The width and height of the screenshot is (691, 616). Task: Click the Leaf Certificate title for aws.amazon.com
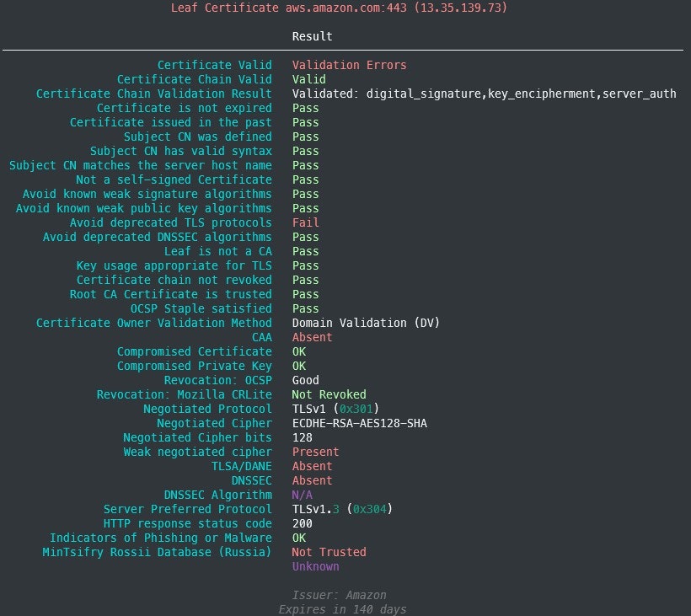[337, 8]
